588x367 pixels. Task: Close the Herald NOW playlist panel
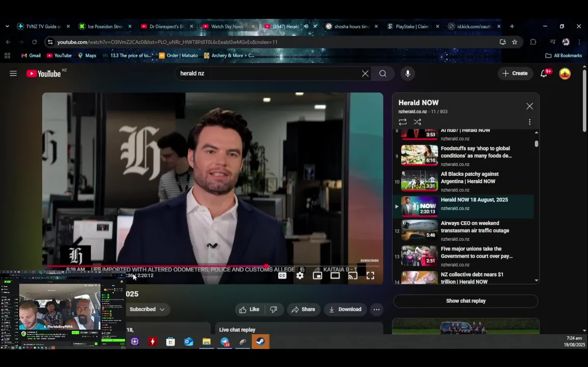tap(529, 106)
